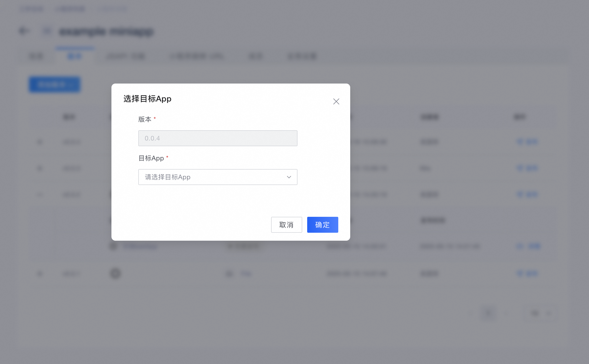Click the blurred round dark icon in bottom row
The width and height of the screenshot is (589, 364).
pyautogui.click(x=115, y=273)
